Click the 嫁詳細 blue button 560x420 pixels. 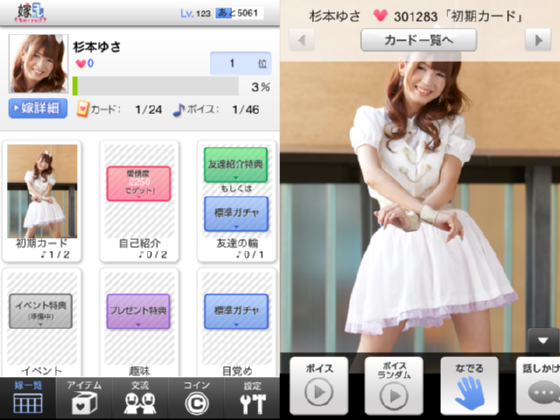38,108
